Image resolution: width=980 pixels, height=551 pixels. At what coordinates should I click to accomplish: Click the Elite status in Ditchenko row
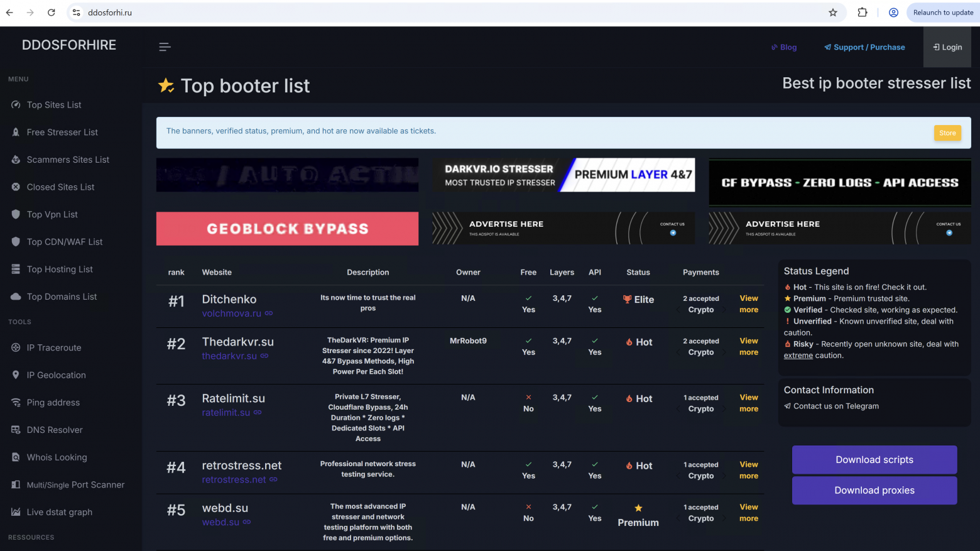(x=638, y=300)
